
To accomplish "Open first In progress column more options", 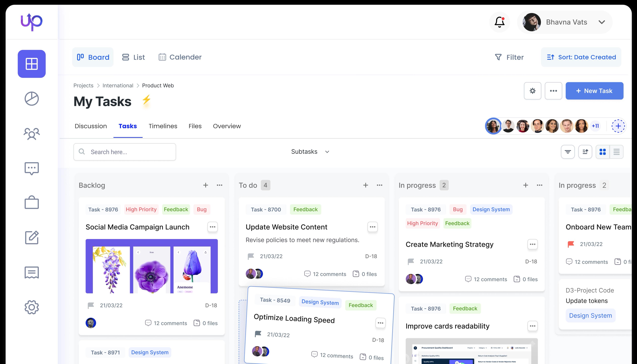I will 539,185.
